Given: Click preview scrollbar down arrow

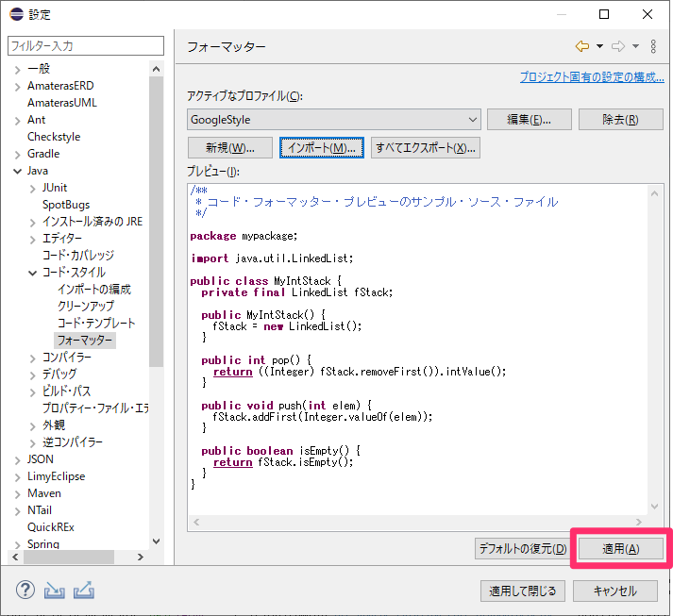Looking at the screenshot, I should coord(654,507).
